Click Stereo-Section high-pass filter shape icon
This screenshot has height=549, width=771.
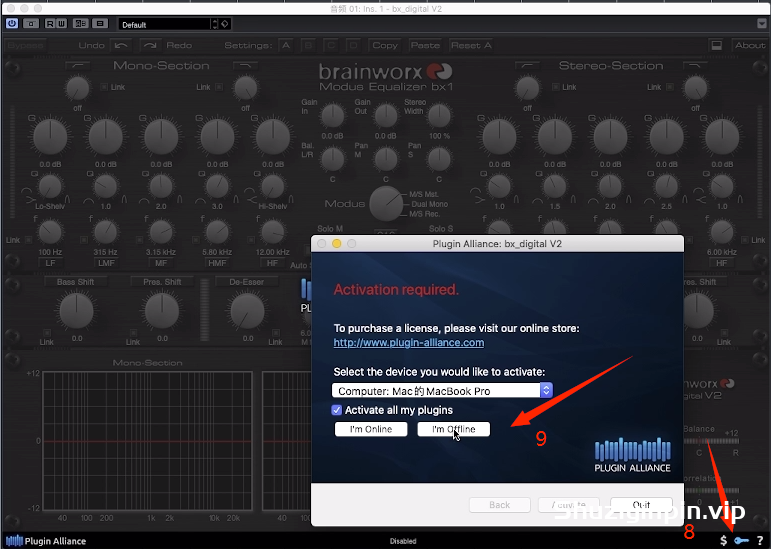coord(528,65)
